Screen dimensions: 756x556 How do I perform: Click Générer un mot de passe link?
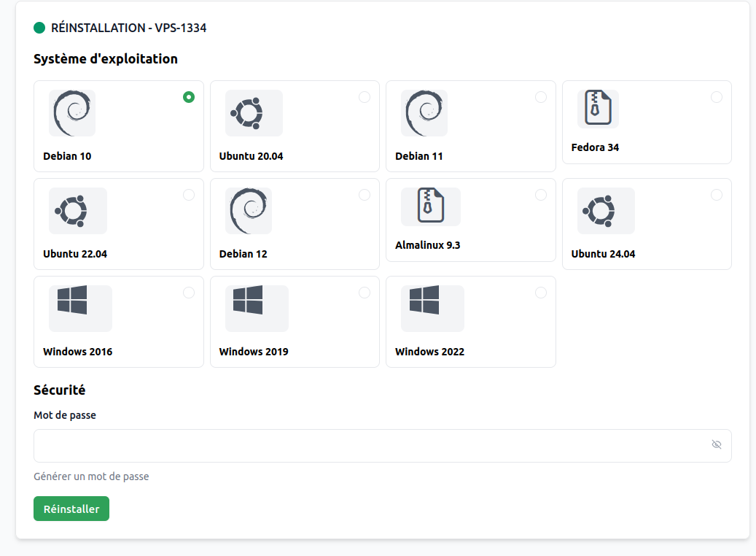[91, 476]
